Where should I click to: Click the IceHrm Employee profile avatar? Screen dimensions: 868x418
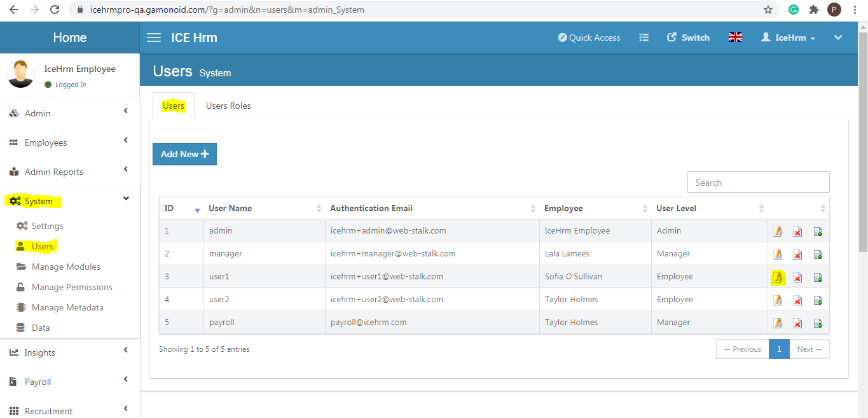pyautogui.click(x=20, y=74)
